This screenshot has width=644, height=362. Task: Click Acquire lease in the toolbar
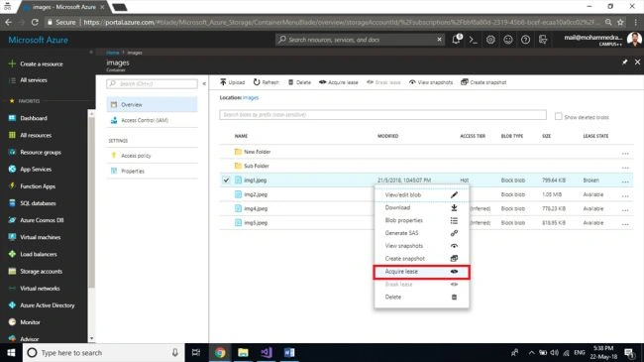(339, 82)
